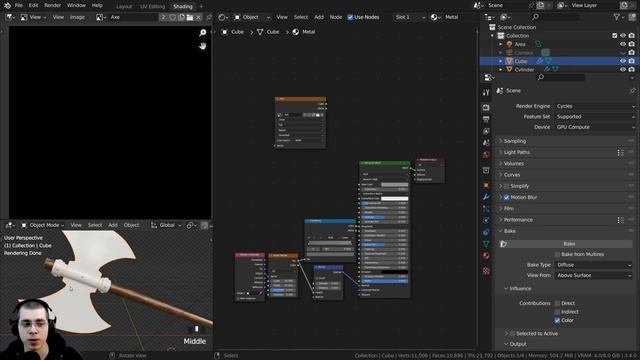Switch to the UV Editing workspace tab

tap(152, 7)
